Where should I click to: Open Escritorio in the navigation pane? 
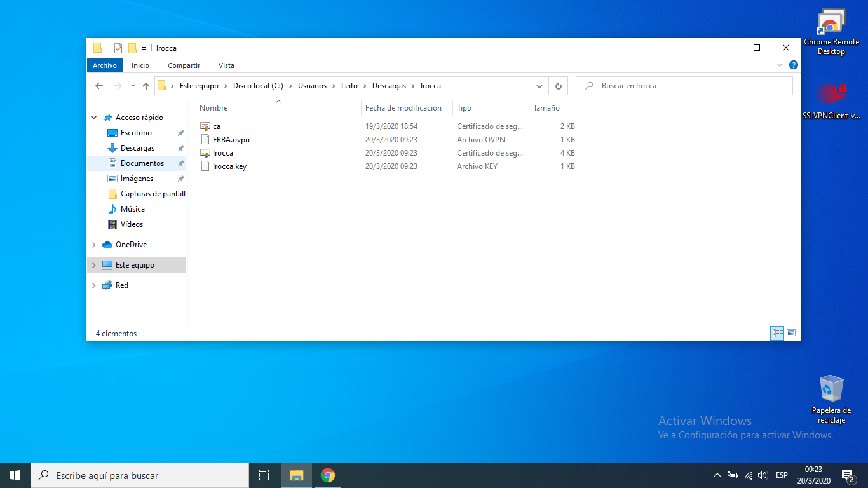coord(136,133)
